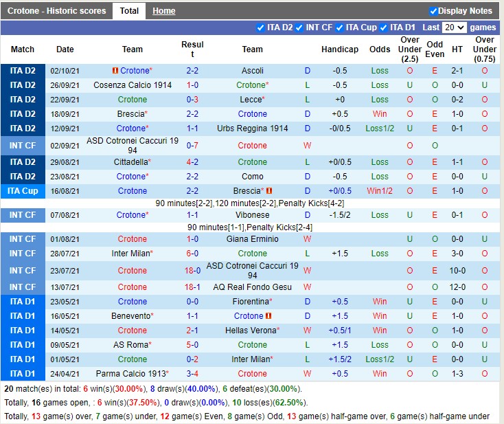Click red card icon beside Crotone versus Ascoli

(115, 71)
